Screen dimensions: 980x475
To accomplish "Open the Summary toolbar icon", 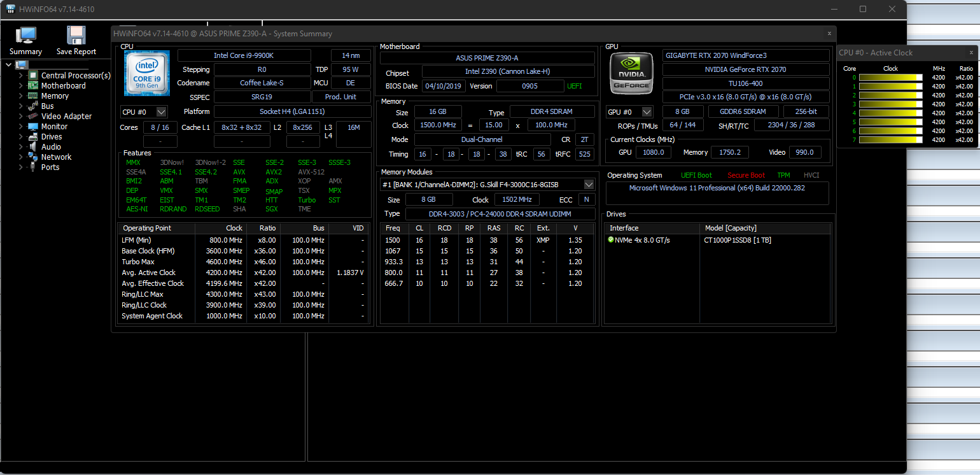I will pos(25,36).
